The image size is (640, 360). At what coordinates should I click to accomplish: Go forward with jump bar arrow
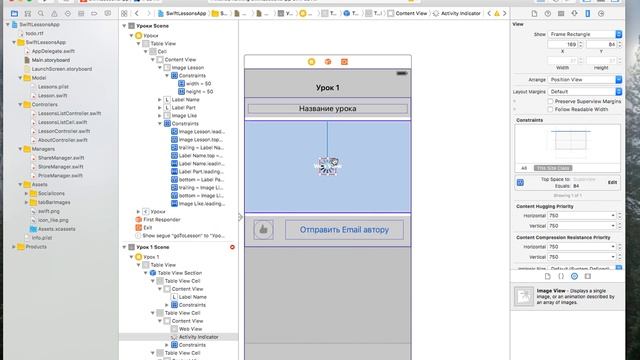tap(148, 13)
